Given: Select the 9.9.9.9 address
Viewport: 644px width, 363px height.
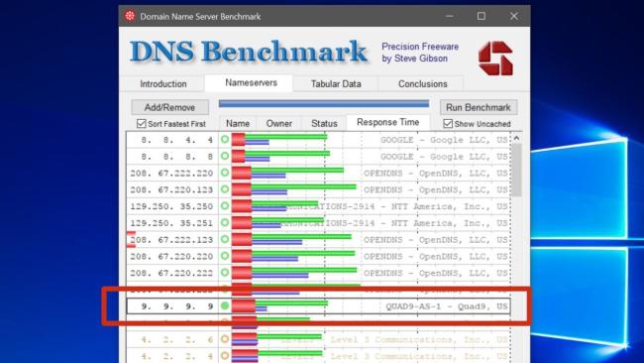Looking at the screenshot, I should point(177,306).
